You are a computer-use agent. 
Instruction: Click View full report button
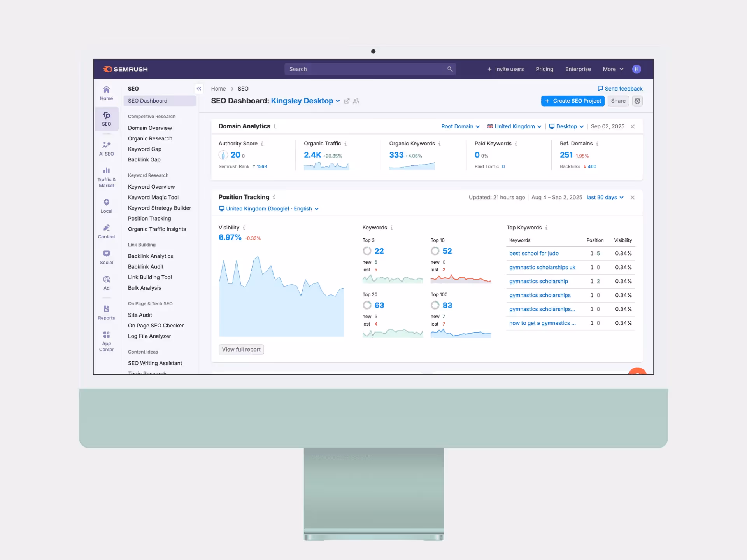point(241,350)
